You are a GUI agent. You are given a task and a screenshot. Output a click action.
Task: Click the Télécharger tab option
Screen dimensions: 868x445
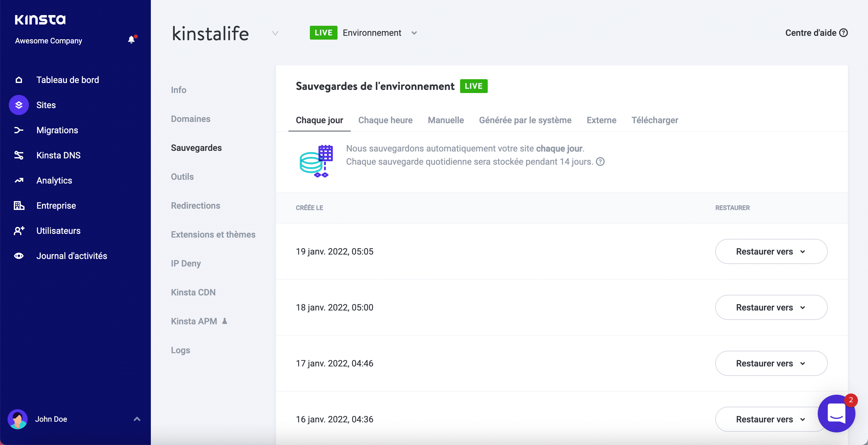[655, 120]
